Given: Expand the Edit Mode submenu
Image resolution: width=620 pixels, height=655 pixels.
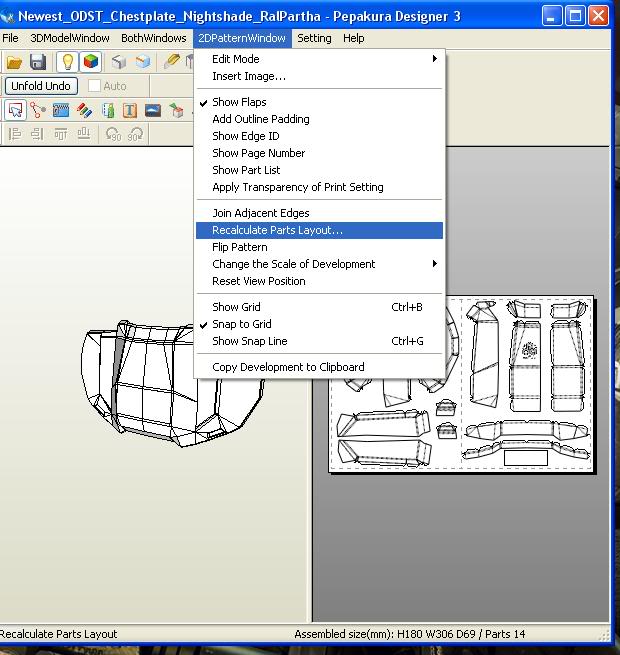Looking at the screenshot, I should coord(319,59).
